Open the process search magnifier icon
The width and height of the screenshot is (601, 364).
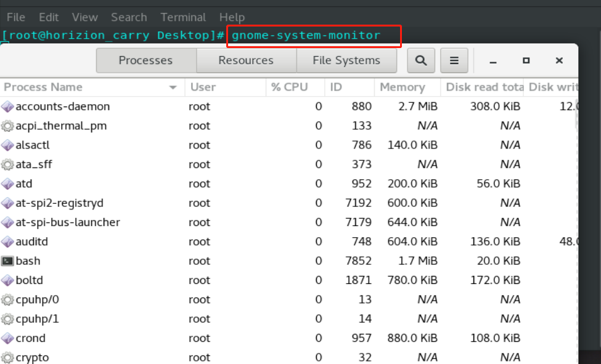(422, 60)
